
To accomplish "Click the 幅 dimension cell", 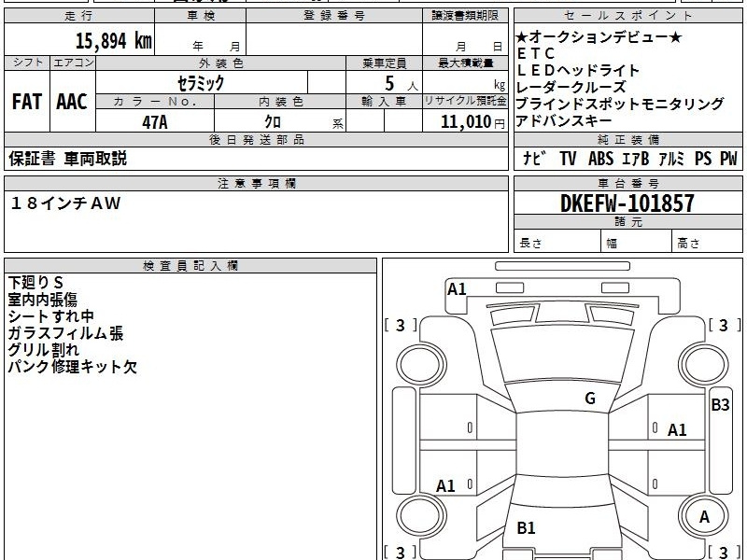I will click(637, 242).
